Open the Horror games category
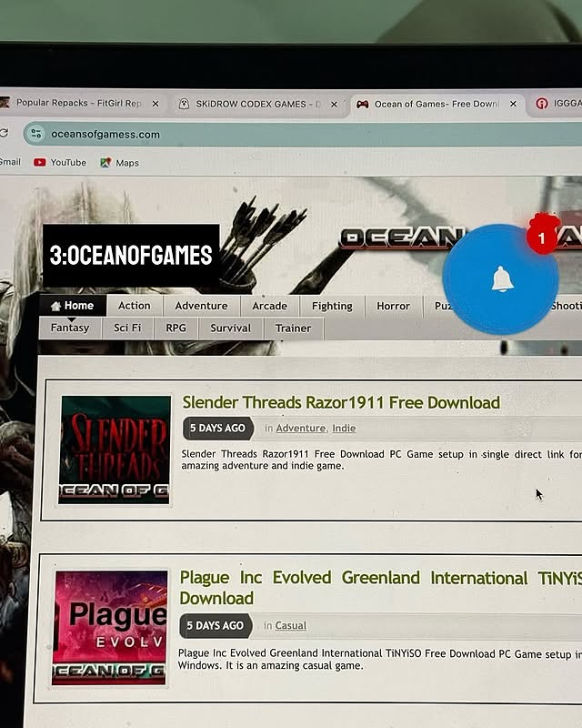 click(393, 307)
